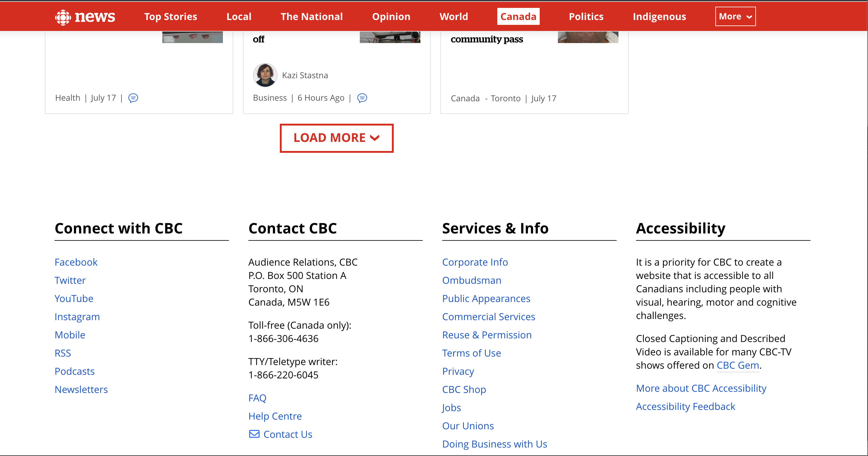The image size is (868, 456).
Task: Open comments on the Health story
Action: (134, 98)
